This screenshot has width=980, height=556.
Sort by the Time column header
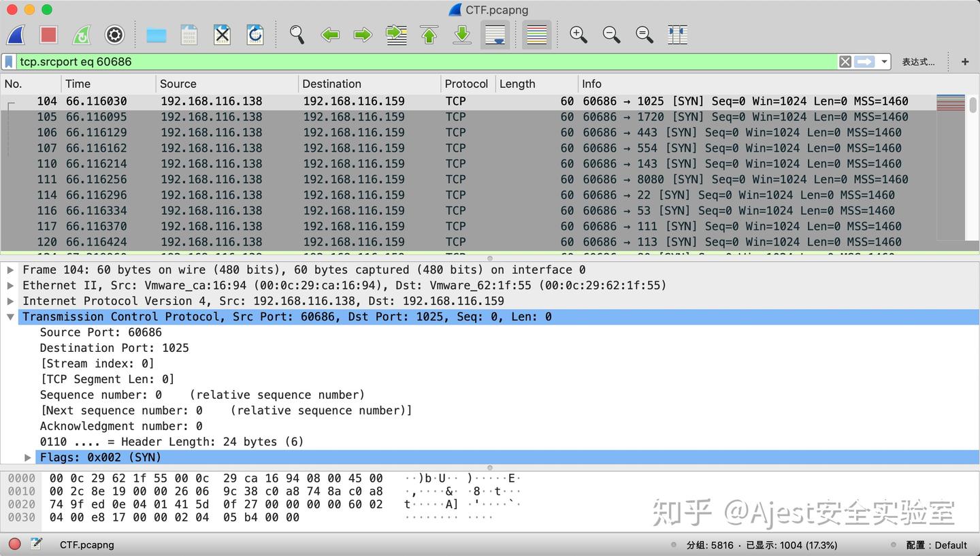tap(108, 84)
